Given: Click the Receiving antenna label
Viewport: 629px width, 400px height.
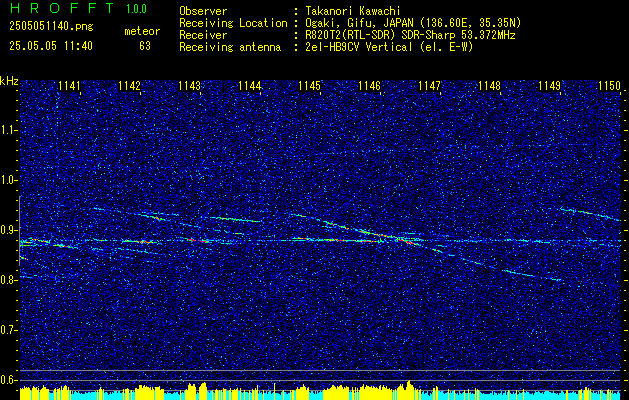Looking at the screenshot, I should tap(230, 47).
